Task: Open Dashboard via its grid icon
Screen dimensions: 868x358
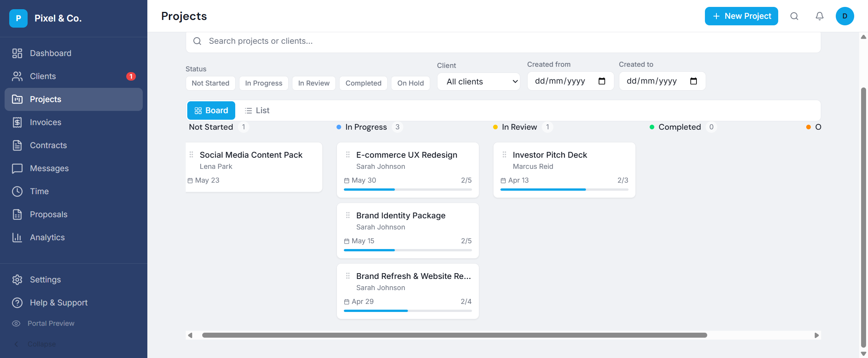Action: (17, 53)
